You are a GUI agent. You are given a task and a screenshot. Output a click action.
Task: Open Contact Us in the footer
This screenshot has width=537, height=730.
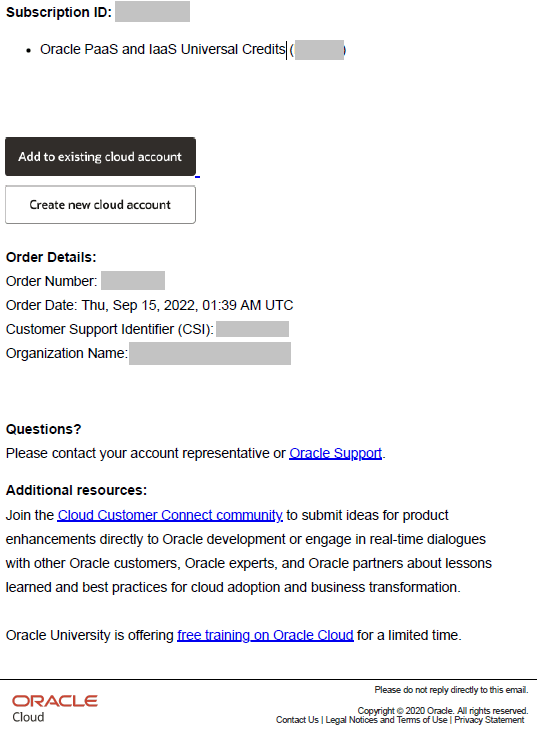click(x=297, y=720)
